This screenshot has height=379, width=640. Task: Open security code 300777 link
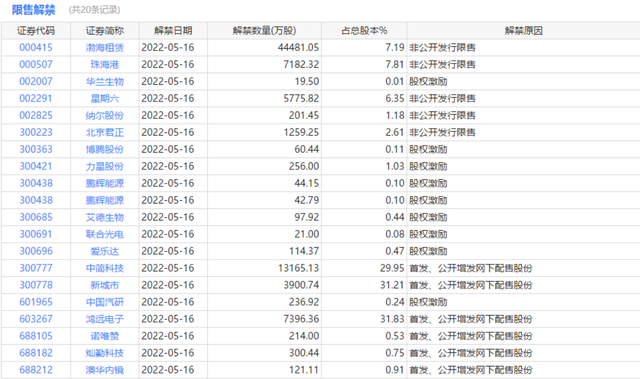point(36,268)
